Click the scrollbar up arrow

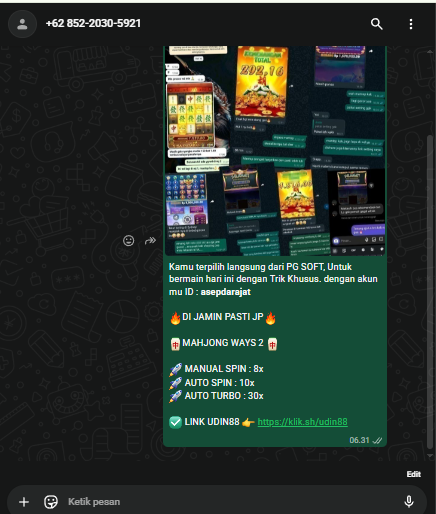click(430, 52)
